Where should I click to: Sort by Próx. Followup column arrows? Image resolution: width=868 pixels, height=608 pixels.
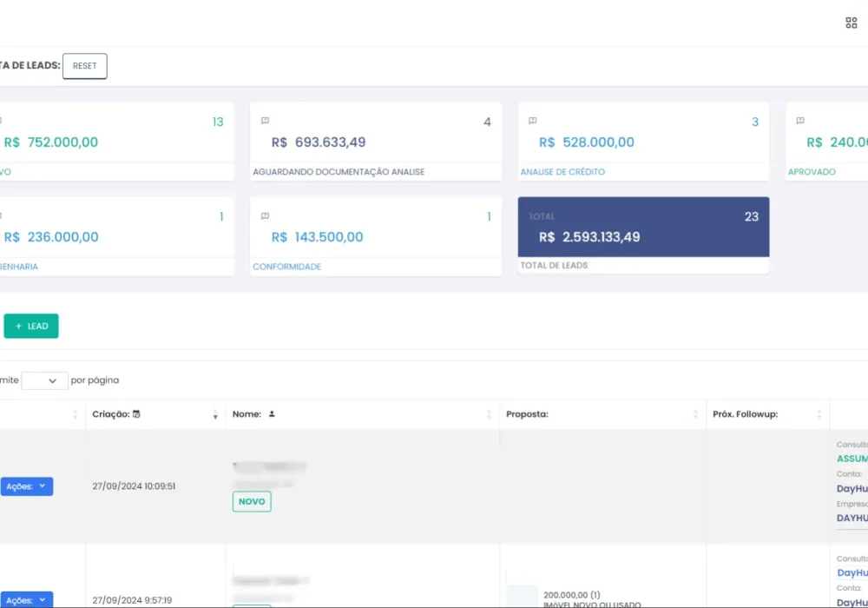click(x=819, y=415)
